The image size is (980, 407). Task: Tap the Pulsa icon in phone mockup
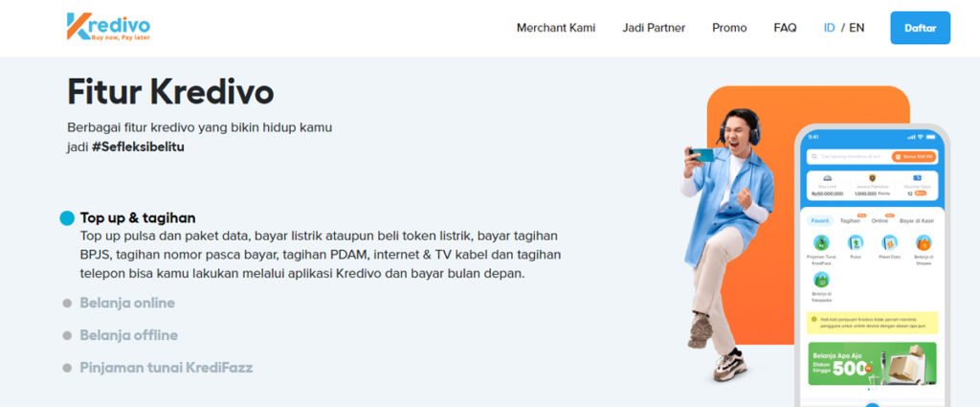click(x=855, y=242)
